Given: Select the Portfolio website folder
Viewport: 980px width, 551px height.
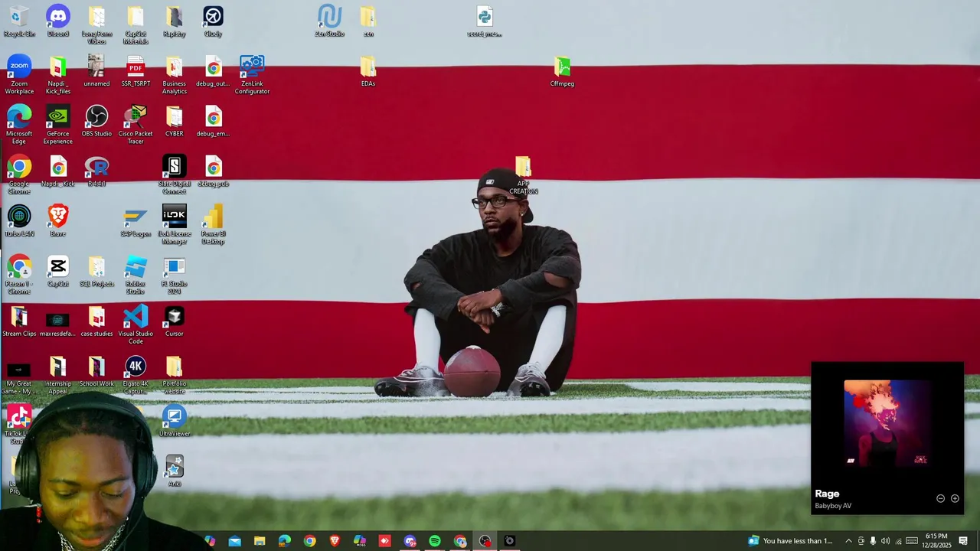Looking at the screenshot, I should click(x=175, y=375).
